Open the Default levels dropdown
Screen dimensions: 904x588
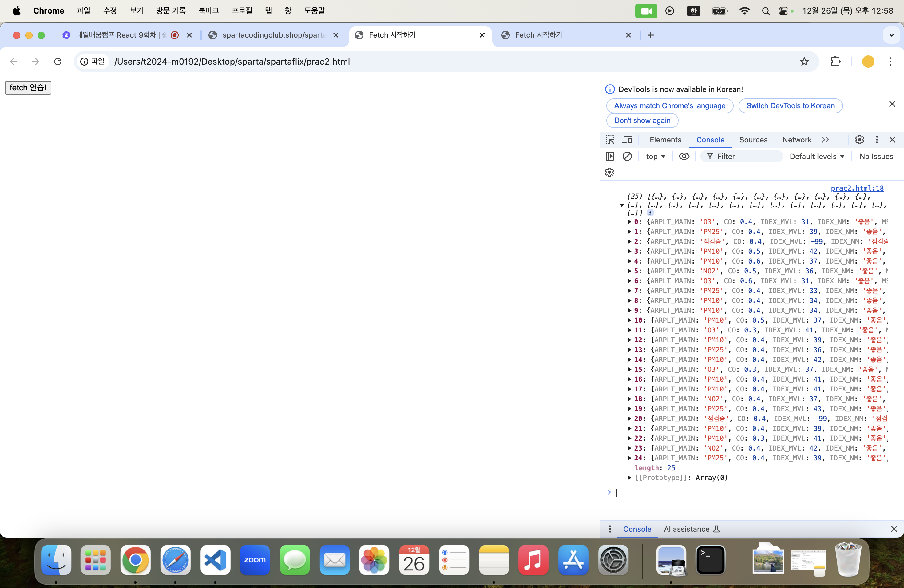pyautogui.click(x=817, y=157)
